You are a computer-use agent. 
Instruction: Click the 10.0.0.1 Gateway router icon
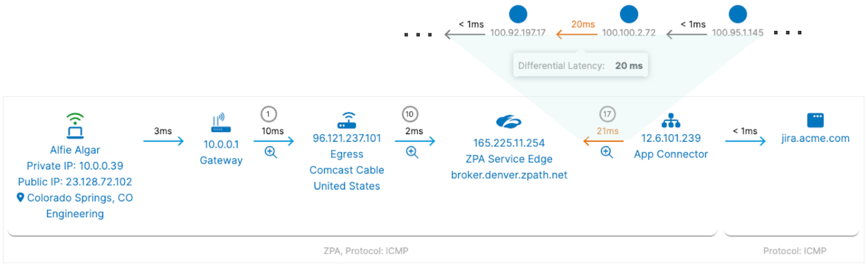click(221, 123)
